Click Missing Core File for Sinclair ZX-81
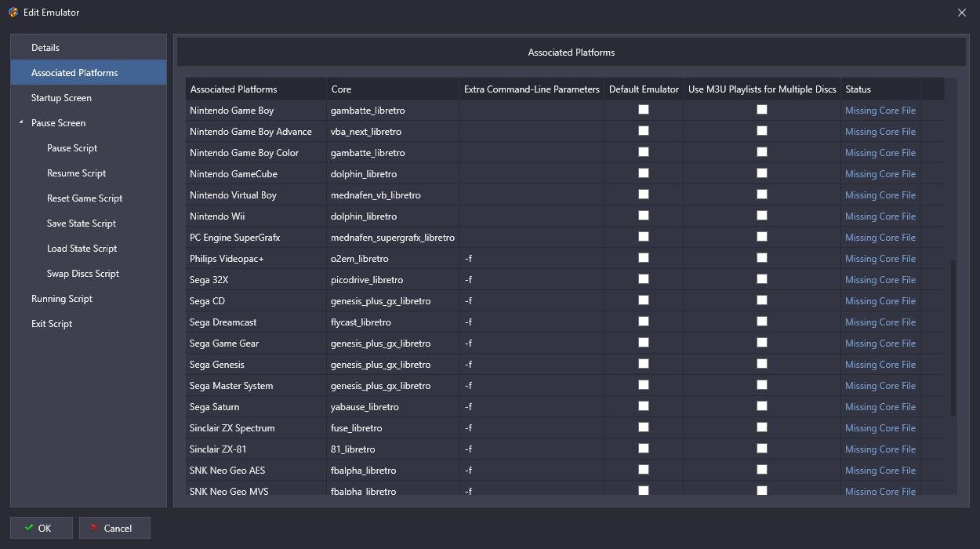Image resolution: width=980 pixels, height=549 pixels. click(880, 449)
